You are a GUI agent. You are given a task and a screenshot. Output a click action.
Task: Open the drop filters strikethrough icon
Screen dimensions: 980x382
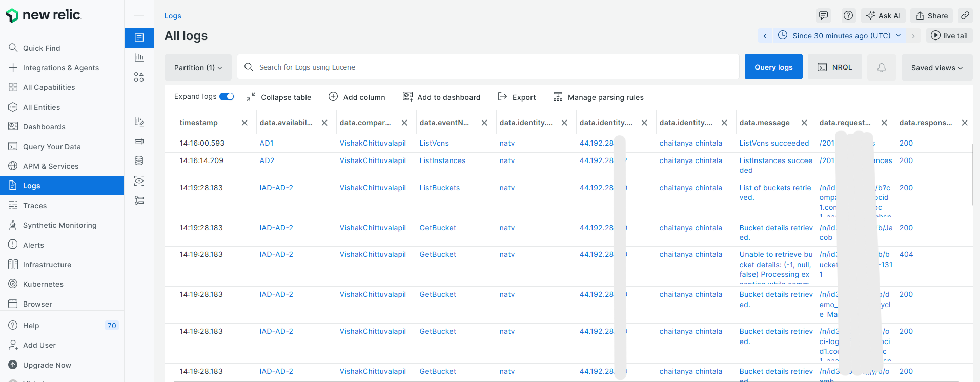(x=139, y=141)
